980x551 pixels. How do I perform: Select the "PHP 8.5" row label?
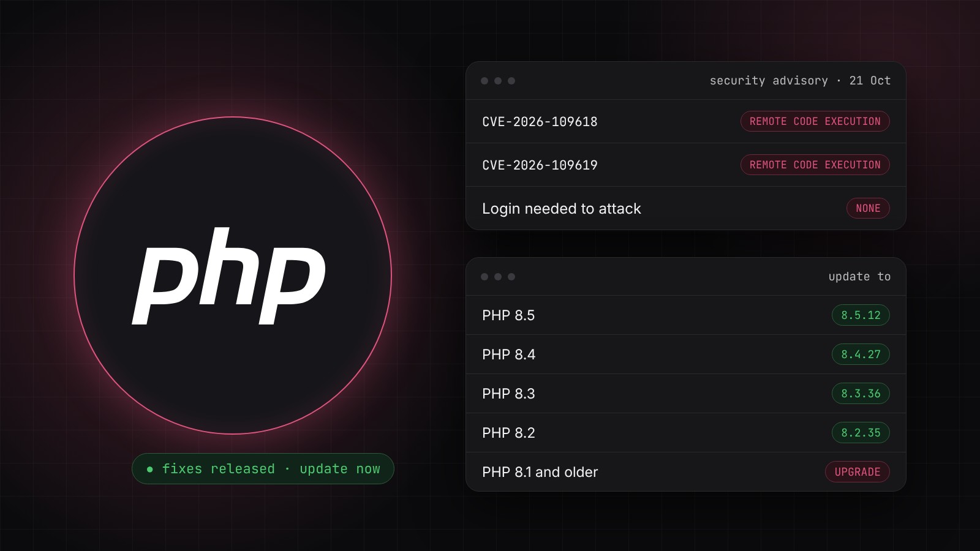coord(508,315)
